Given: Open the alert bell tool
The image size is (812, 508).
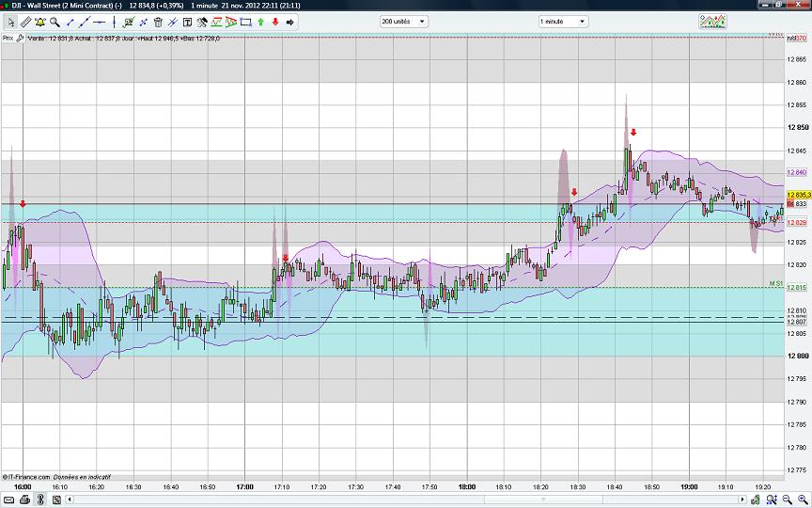Looking at the screenshot, I should click(40, 22).
